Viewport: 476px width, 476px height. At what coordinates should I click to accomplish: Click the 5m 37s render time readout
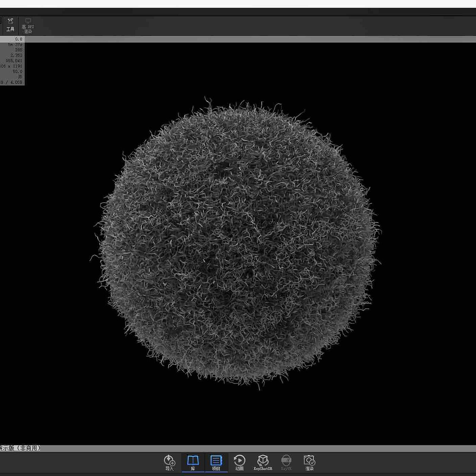point(15,45)
